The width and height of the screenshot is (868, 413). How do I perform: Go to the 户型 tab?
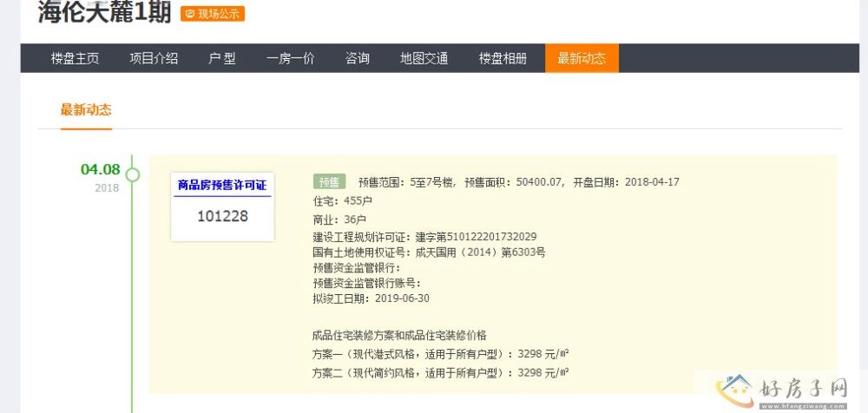point(222,59)
